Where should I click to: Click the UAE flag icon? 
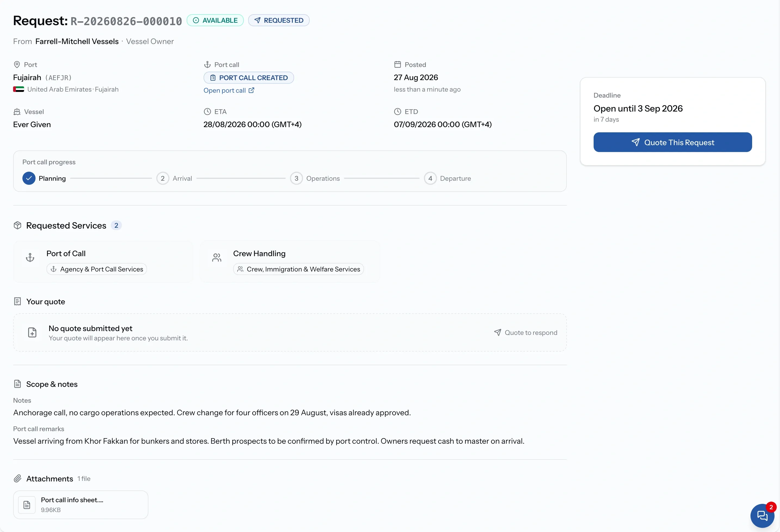click(19, 89)
